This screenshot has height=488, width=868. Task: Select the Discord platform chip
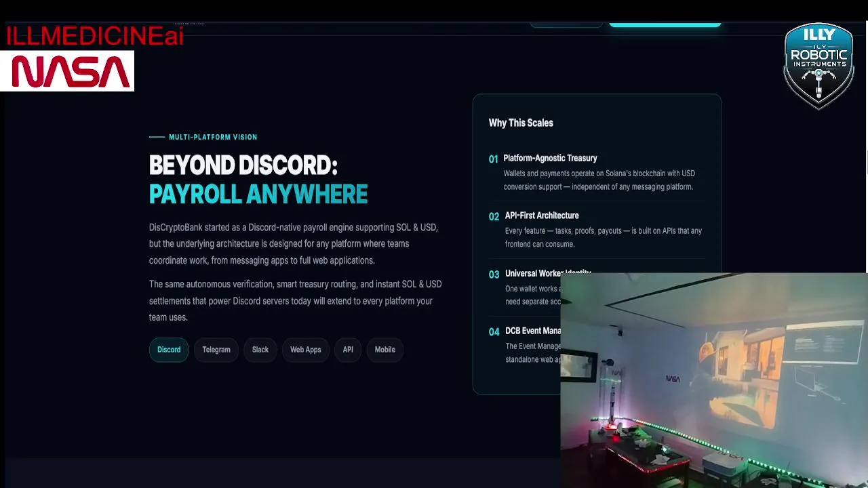tap(169, 350)
